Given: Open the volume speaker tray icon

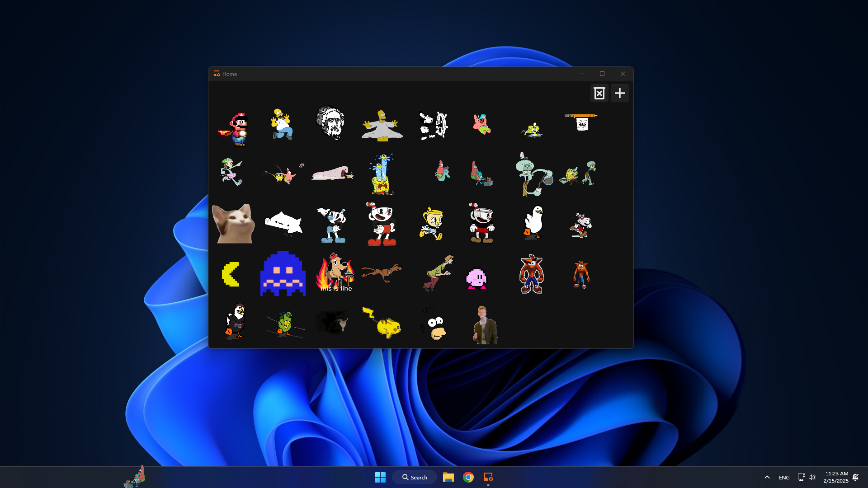Looking at the screenshot, I should 812,477.
